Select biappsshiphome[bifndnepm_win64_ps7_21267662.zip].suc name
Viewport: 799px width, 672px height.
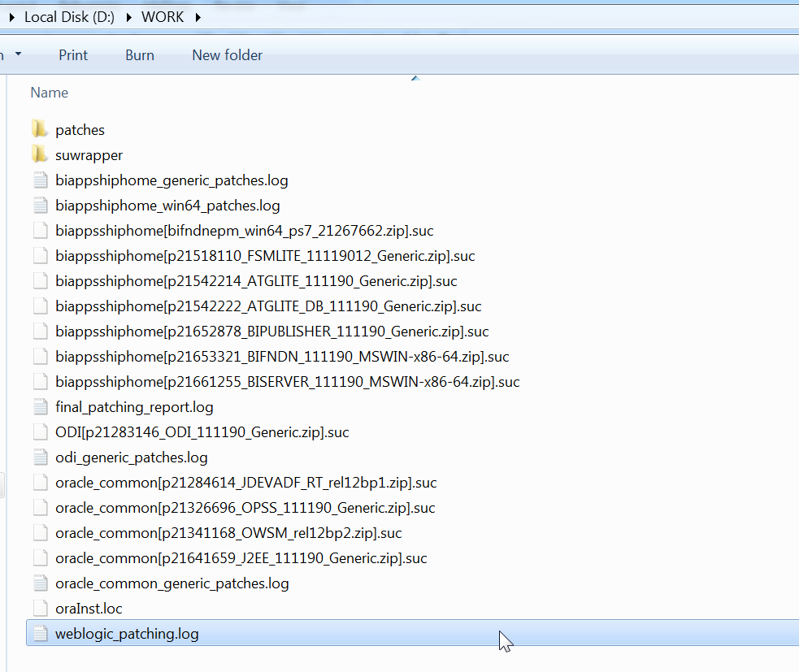245,231
